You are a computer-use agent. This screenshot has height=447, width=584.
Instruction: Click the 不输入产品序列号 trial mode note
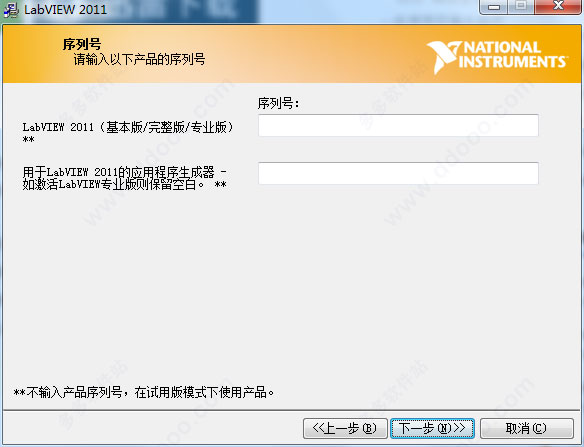pos(144,392)
